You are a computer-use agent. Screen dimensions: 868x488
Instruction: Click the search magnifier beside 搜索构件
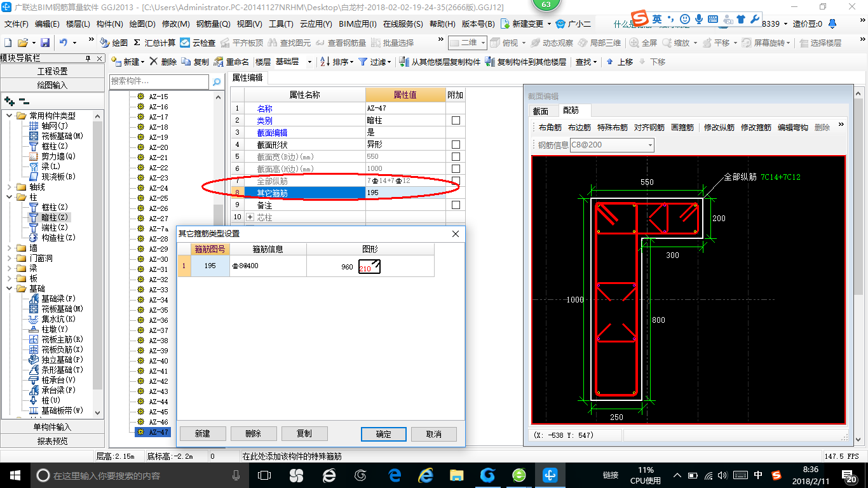217,81
